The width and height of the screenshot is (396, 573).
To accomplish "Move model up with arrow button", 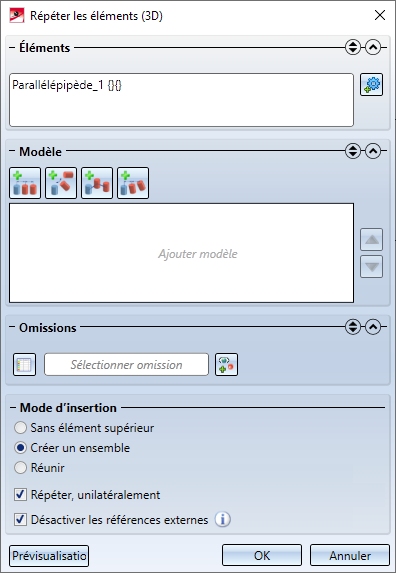I will (x=372, y=240).
